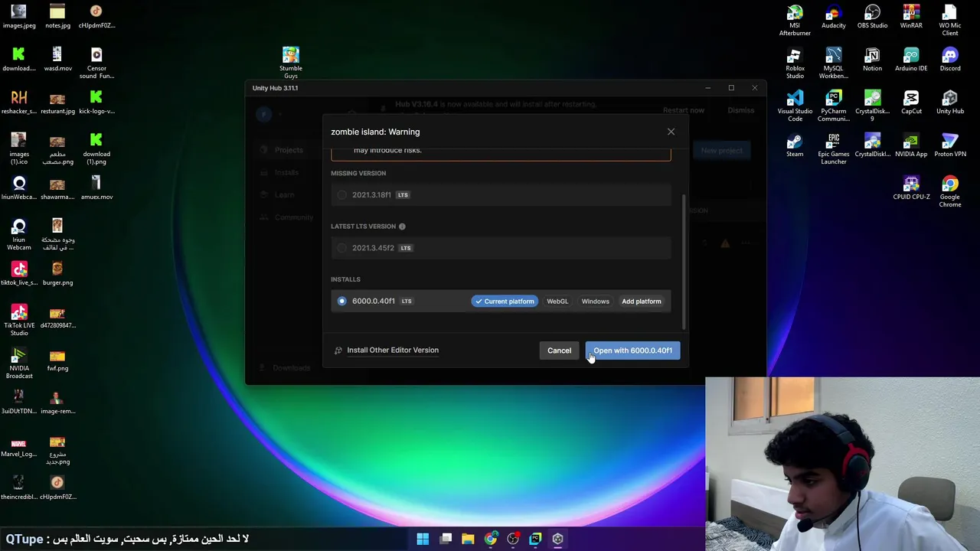Open NVIDIA App desktop shortcut
The width and height of the screenshot is (980, 551).
tap(911, 145)
